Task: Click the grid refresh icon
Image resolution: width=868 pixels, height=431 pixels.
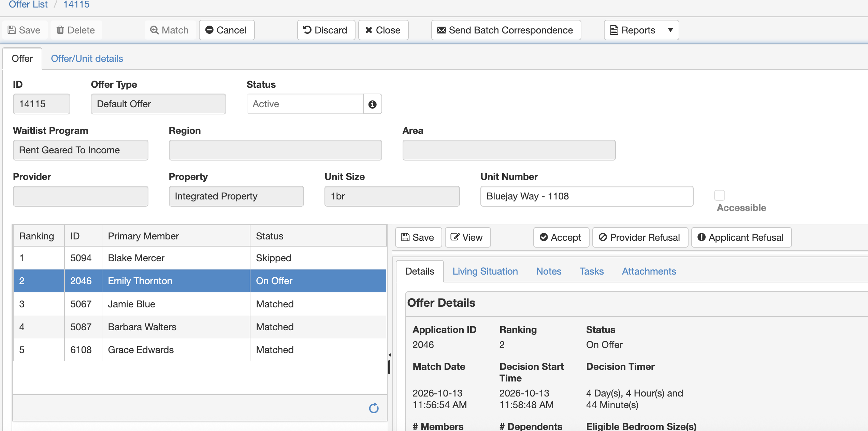Action: point(374,408)
